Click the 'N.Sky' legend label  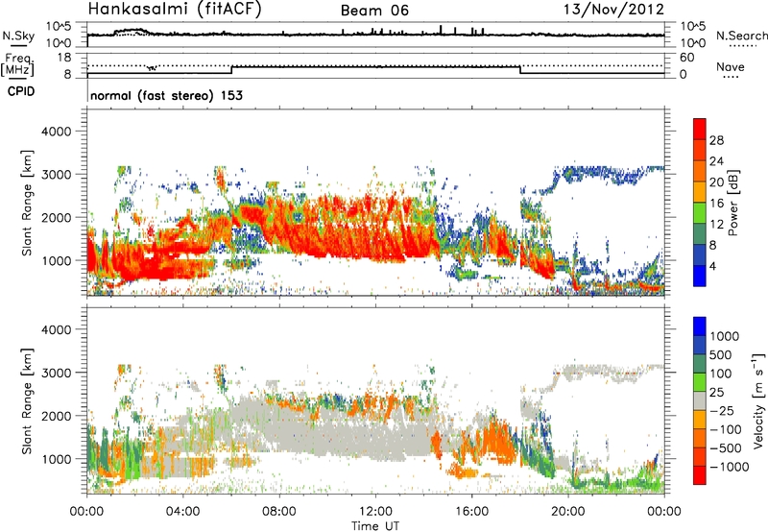18,36
